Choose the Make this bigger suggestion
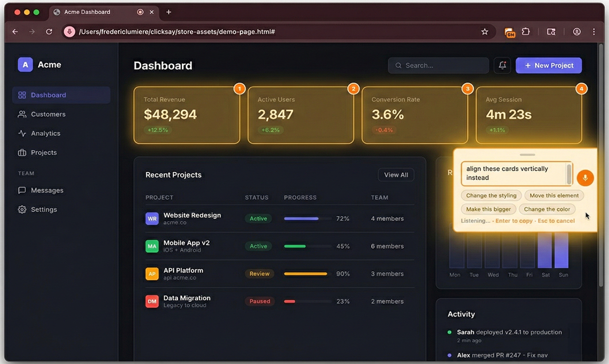 tap(489, 209)
